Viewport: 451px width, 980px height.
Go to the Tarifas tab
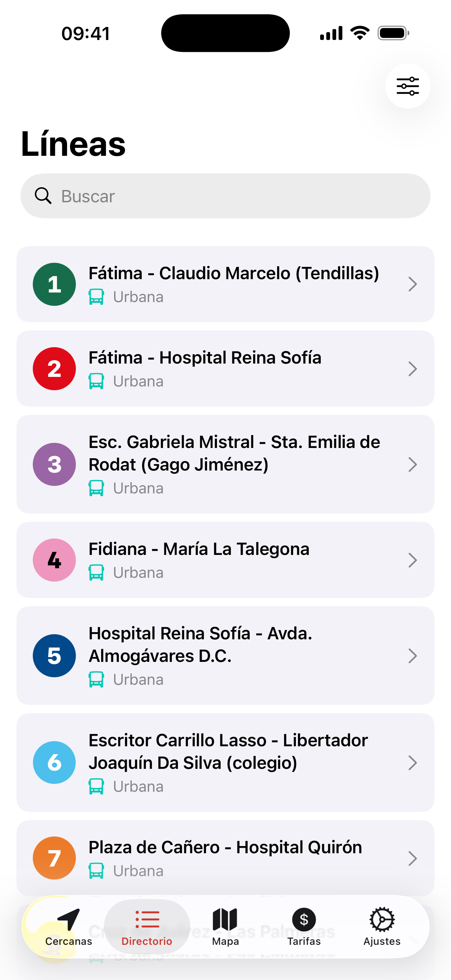[x=304, y=927]
